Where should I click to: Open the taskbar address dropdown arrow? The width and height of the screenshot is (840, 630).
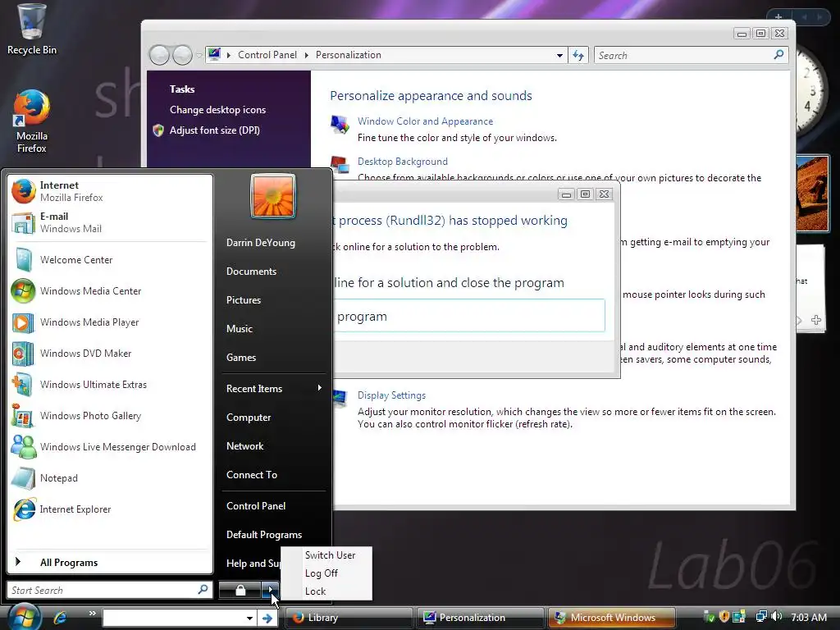tap(249, 619)
